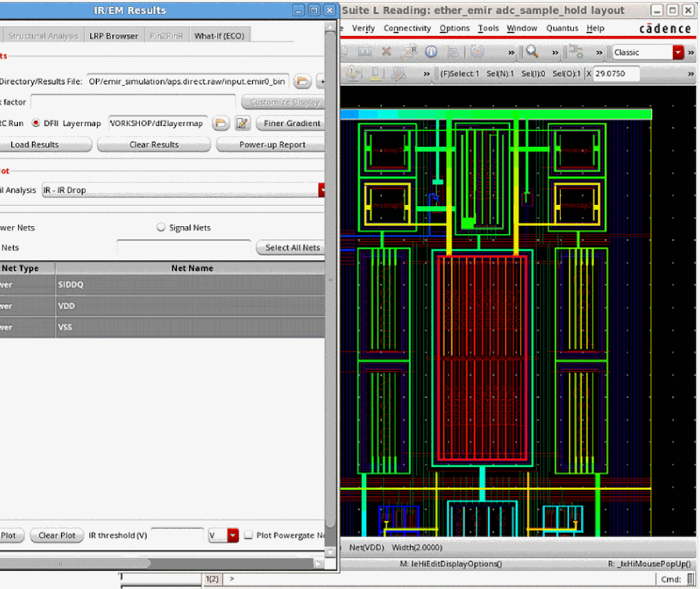The width and height of the screenshot is (700, 589).
Task: Click the Clear Plot button
Action: point(57,535)
